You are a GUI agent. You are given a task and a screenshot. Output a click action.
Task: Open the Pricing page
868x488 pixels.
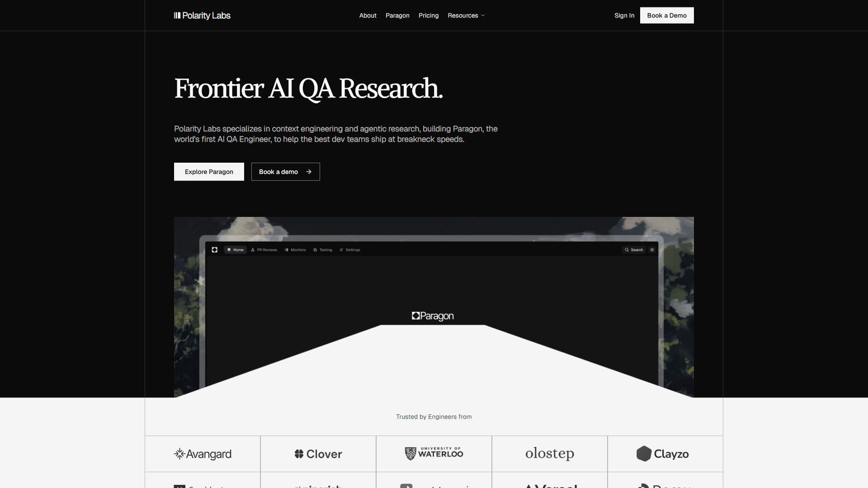(428, 16)
